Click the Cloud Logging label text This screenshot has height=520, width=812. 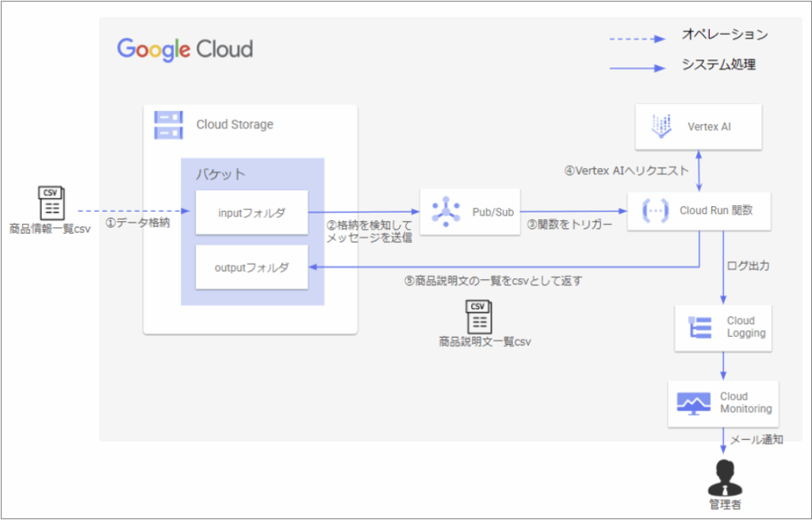pos(746,327)
